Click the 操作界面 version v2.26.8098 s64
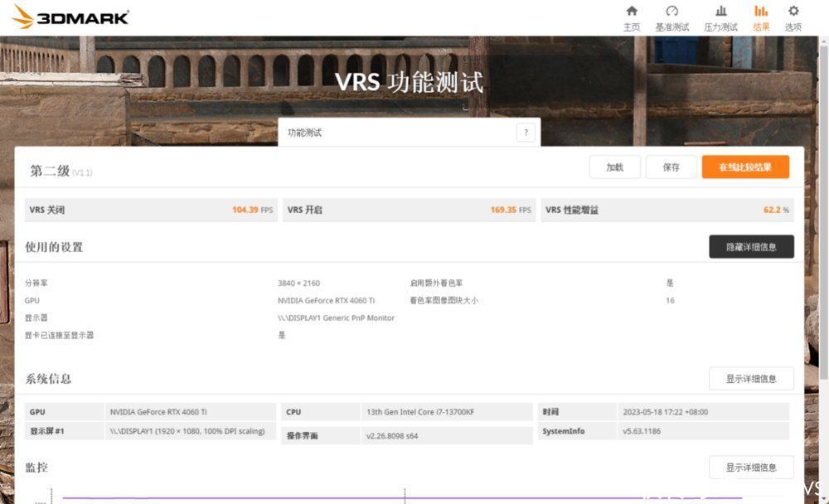The height and width of the screenshot is (504, 829). 392,436
